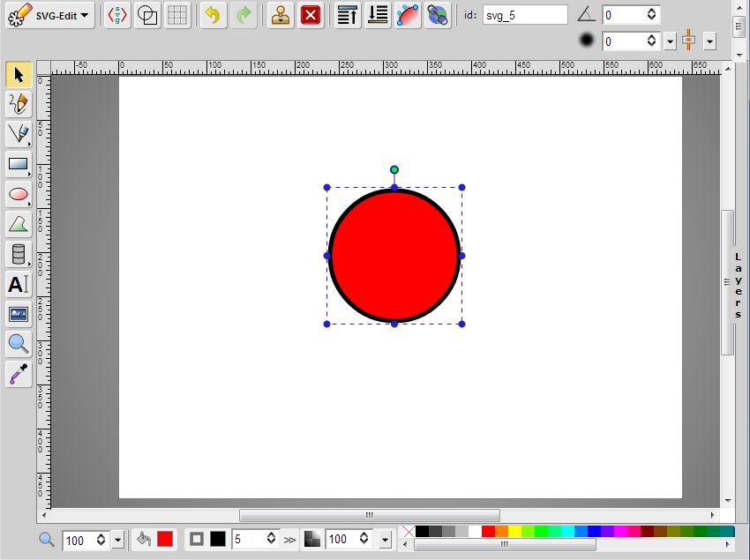This screenshot has height=560, width=750.
Task: Click the red circle on canvas
Action: click(394, 256)
